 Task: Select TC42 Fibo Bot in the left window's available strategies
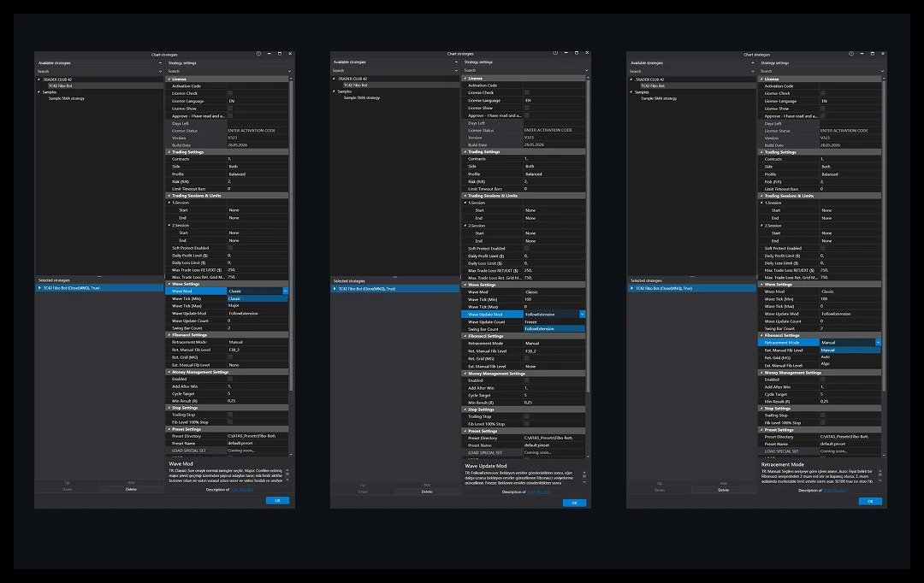click(x=60, y=86)
